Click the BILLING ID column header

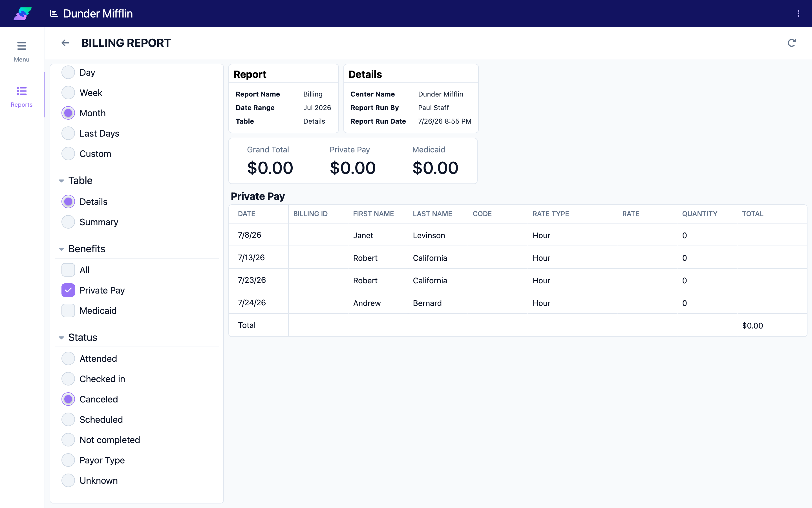click(310, 214)
